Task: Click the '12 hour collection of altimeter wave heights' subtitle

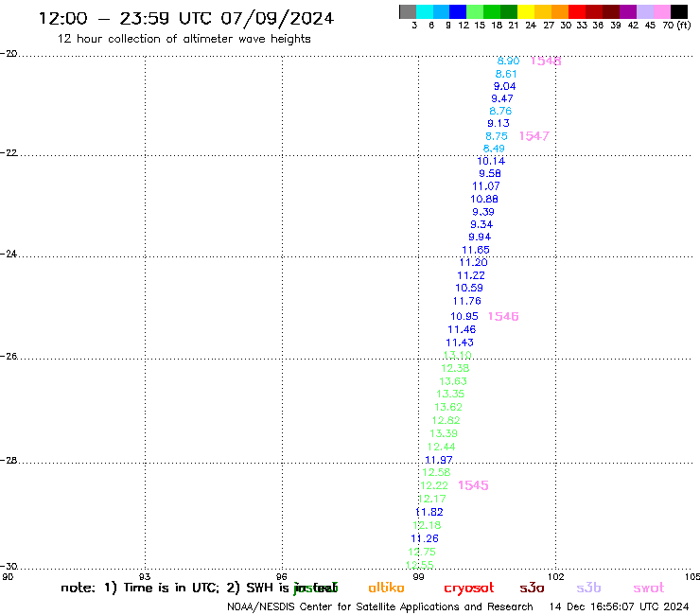Action: [x=184, y=39]
